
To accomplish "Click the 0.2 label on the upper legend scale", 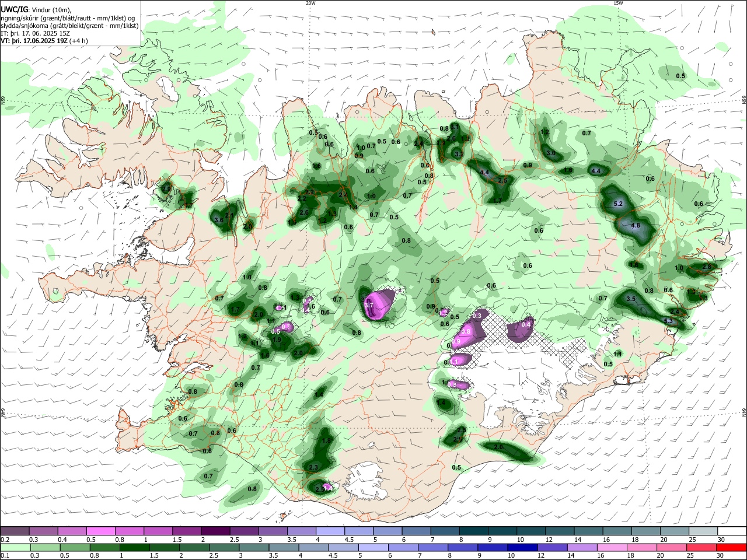I will (5, 540).
